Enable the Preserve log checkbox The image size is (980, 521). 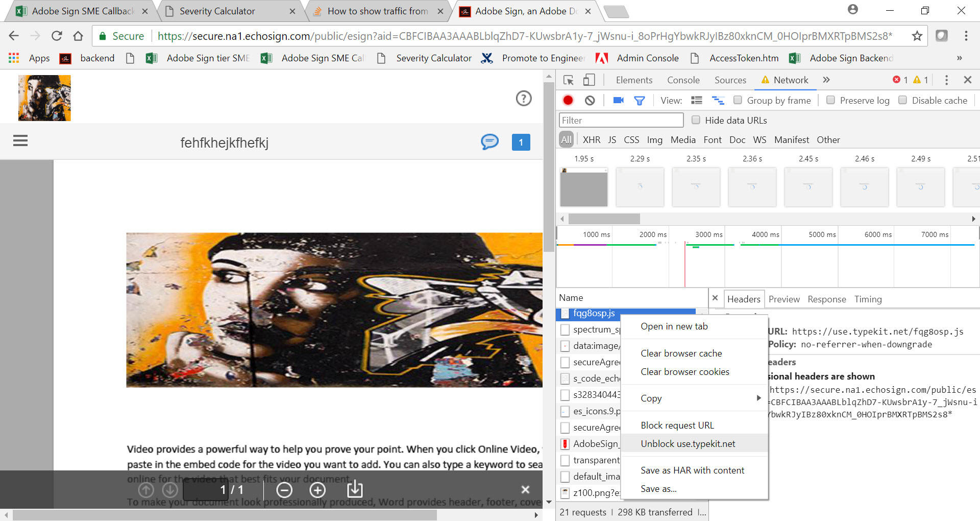[830, 100]
